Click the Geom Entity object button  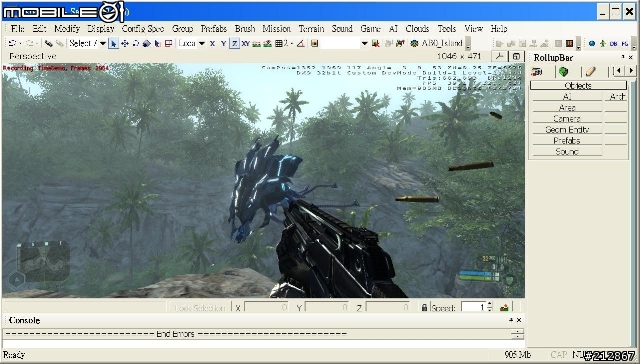pos(567,129)
